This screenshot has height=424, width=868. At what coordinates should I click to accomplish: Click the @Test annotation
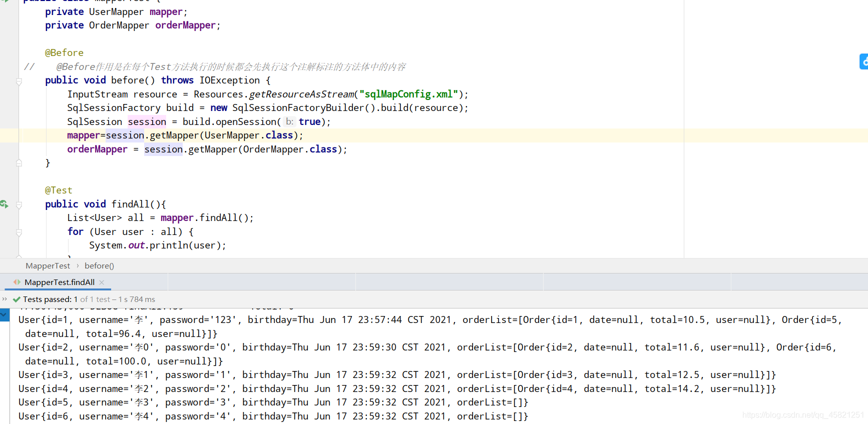point(59,190)
